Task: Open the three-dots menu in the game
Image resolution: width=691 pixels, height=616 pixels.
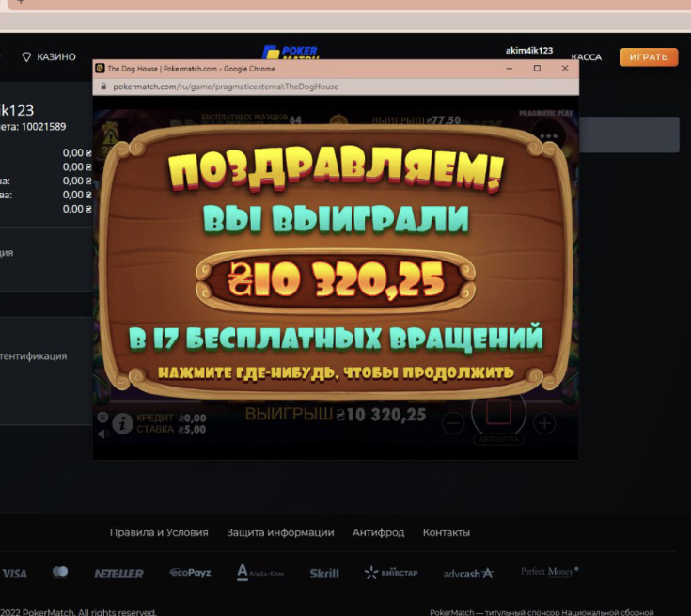Action: coord(549,136)
